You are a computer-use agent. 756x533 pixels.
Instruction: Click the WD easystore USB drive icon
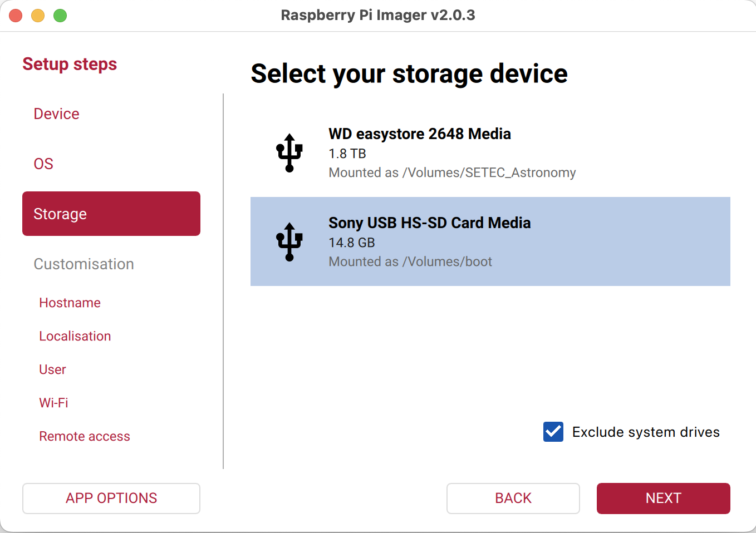pos(289,153)
